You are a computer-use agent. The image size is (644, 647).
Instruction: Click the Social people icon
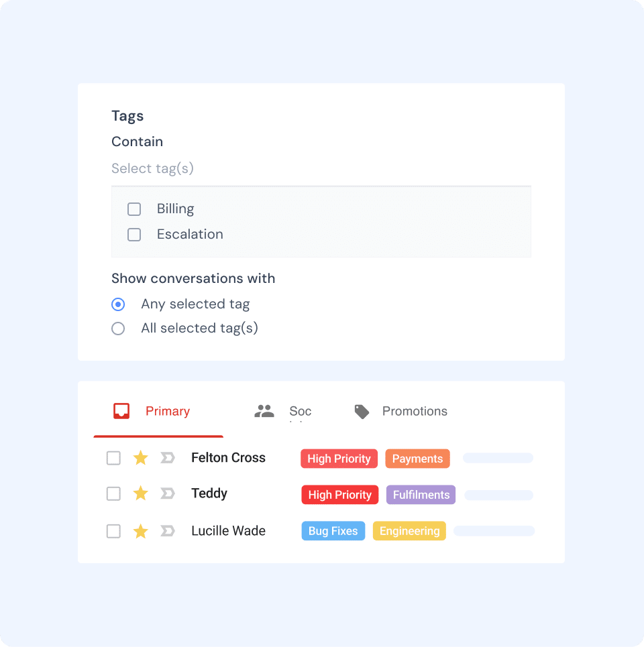tap(264, 412)
